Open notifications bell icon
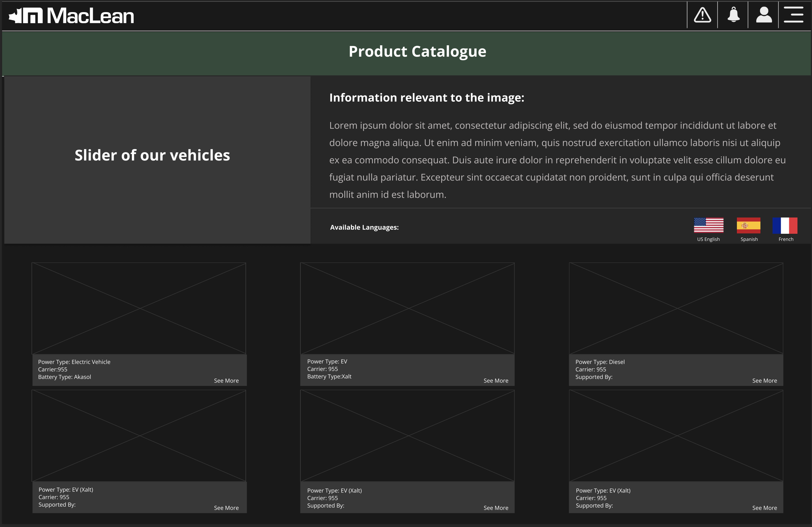The width and height of the screenshot is (812, 527). click(733, 16)
